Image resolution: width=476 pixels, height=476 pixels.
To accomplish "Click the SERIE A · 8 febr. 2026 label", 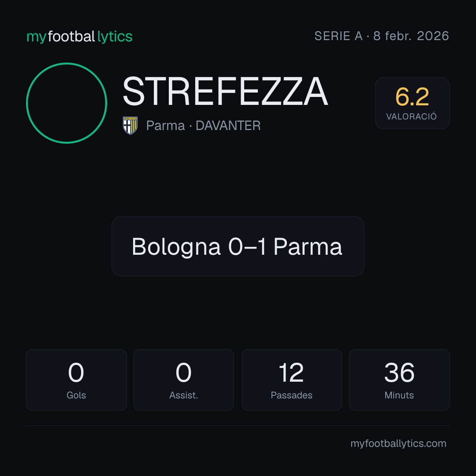I will click(382, 36).
